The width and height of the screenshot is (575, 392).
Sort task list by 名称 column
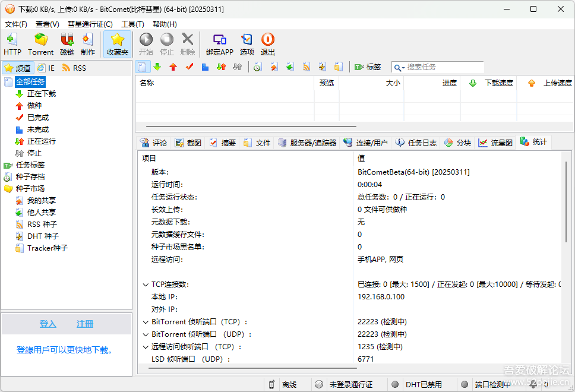pos(225,83)
